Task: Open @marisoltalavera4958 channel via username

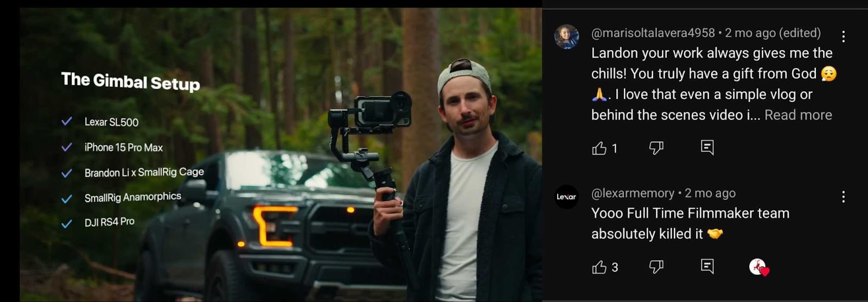Action: click(653, 33)
